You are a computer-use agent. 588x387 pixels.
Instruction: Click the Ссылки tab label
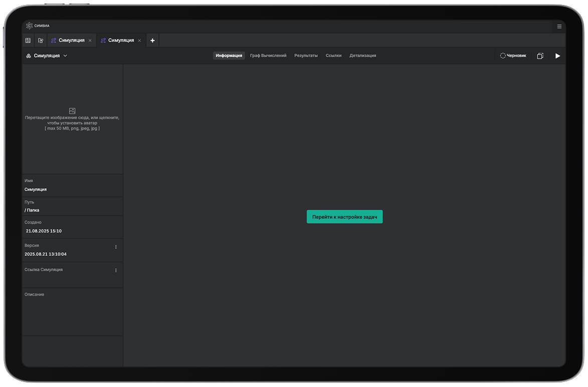[x=333, y=56]
